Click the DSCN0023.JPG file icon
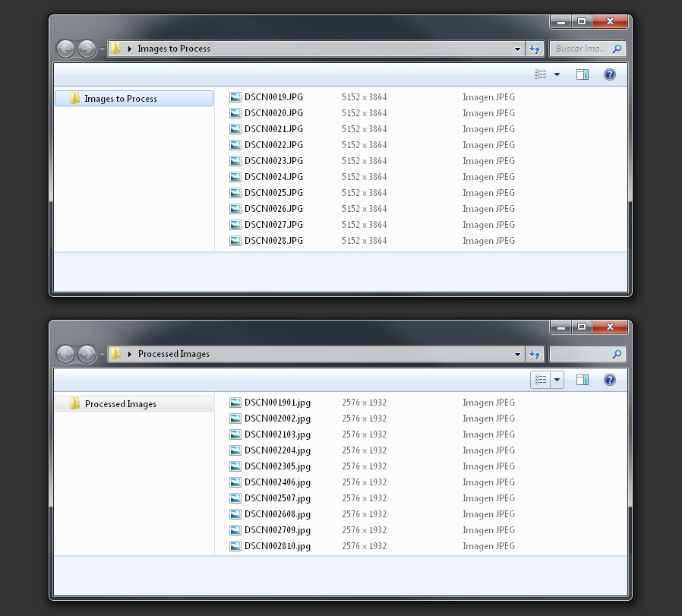The width and height of the screenshot is (682, 616). 235,161
